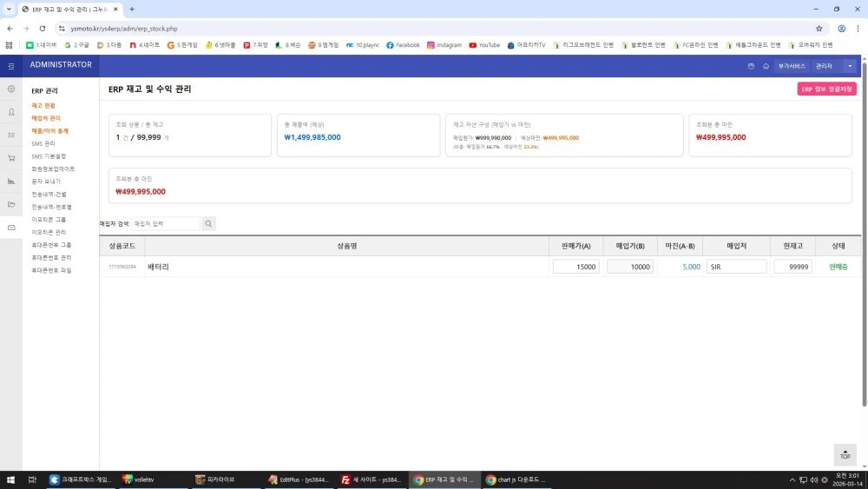Bookmark this page with the star icon

[x=819, y=29]
